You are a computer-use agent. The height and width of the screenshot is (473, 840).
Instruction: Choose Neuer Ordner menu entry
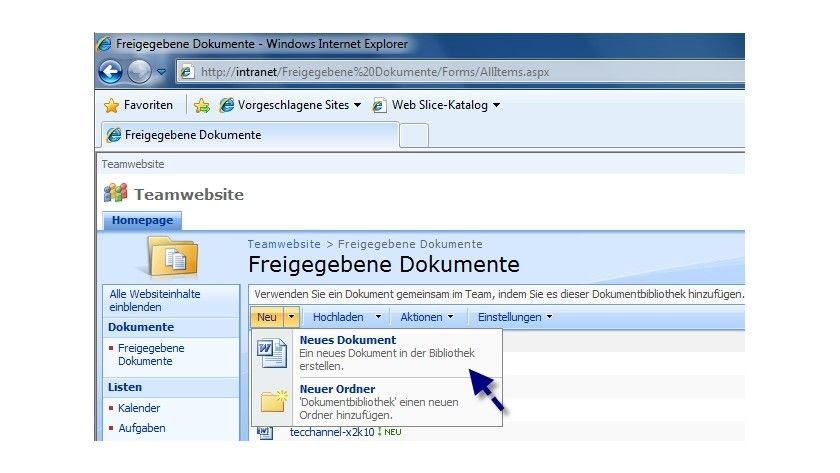377,402
